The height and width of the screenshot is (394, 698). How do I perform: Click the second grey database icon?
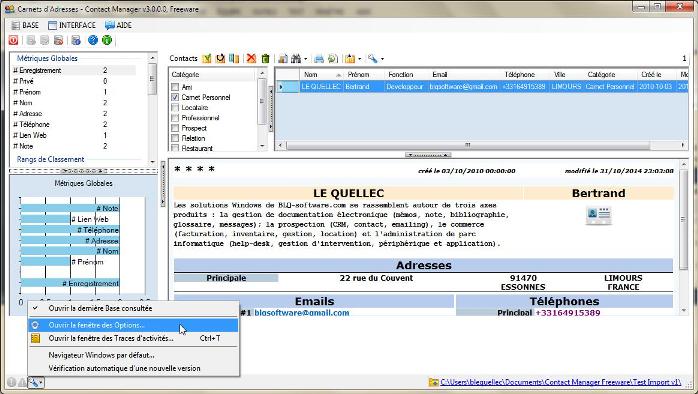[x=45, y=40]
